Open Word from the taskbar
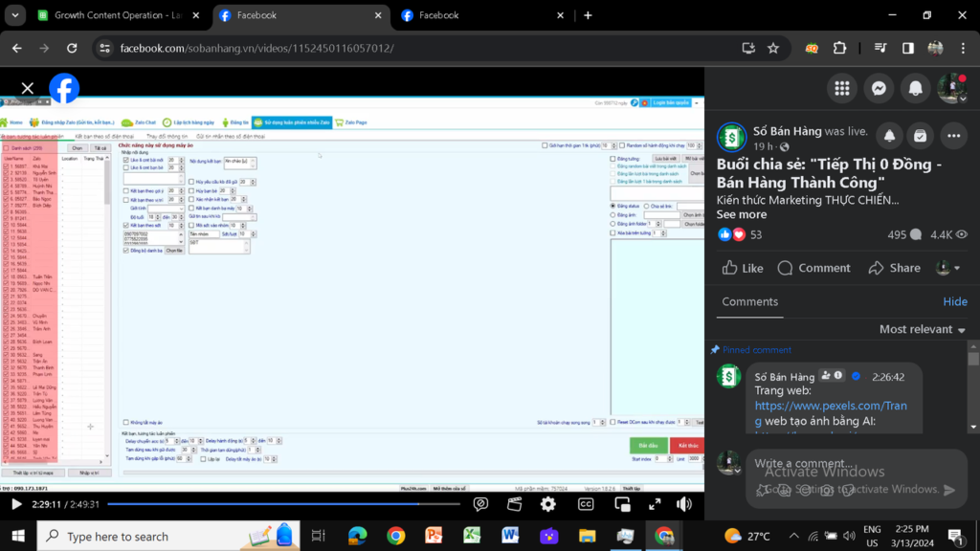The width and height of the screenshot is (980, 551). [x=510, y=536]
